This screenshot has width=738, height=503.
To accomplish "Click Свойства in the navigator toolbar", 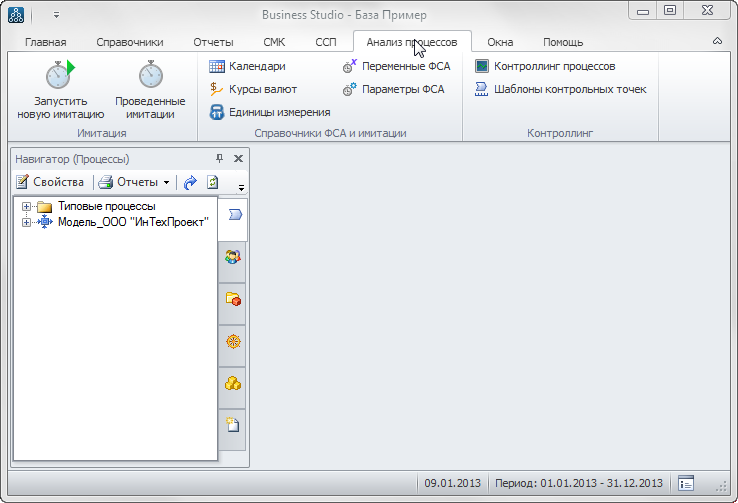I will [50, 182].
